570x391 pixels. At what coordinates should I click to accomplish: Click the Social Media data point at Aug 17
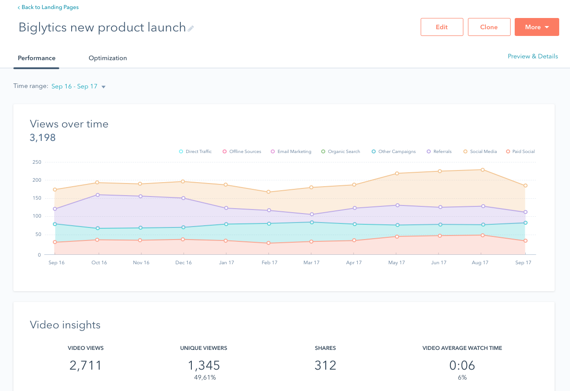tap(483, 170)
